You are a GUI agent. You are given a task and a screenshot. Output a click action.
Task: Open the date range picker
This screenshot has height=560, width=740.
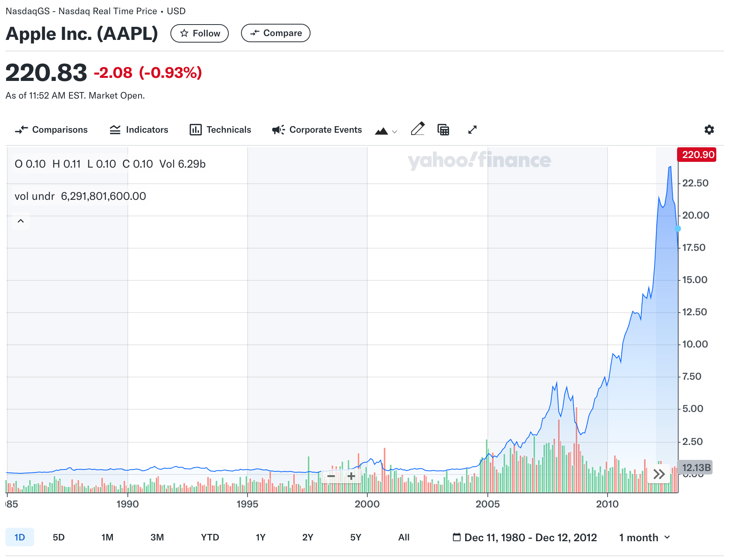tap(525, 538)
